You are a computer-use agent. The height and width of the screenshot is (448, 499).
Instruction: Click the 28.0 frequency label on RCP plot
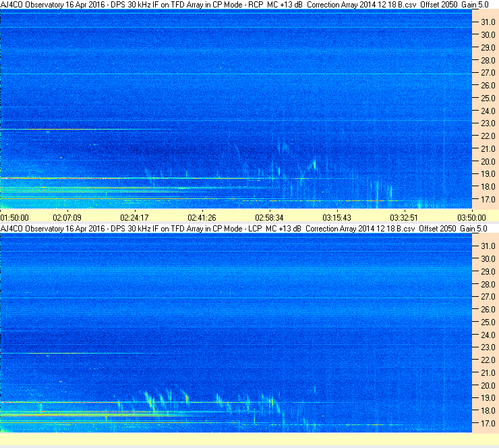tap(488, 61)
